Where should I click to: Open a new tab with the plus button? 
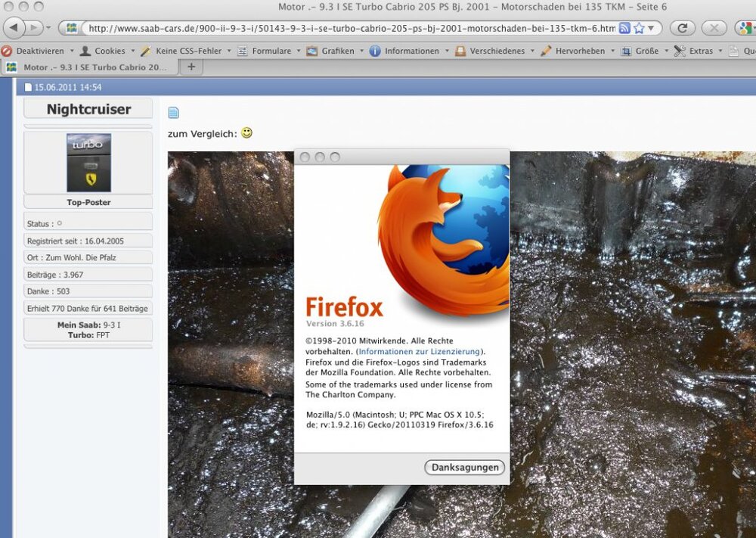pyautogui.click(x=191, y=67)
